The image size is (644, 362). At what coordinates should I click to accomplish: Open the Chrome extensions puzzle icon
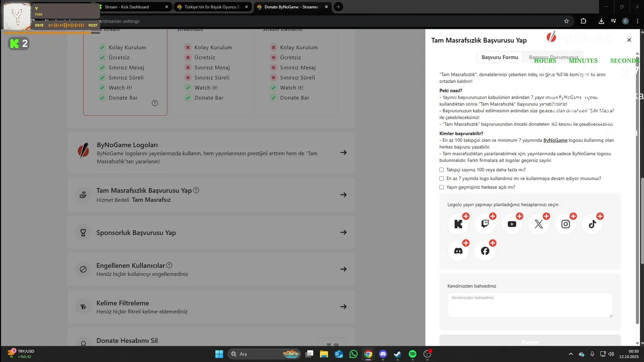point(584,21)
